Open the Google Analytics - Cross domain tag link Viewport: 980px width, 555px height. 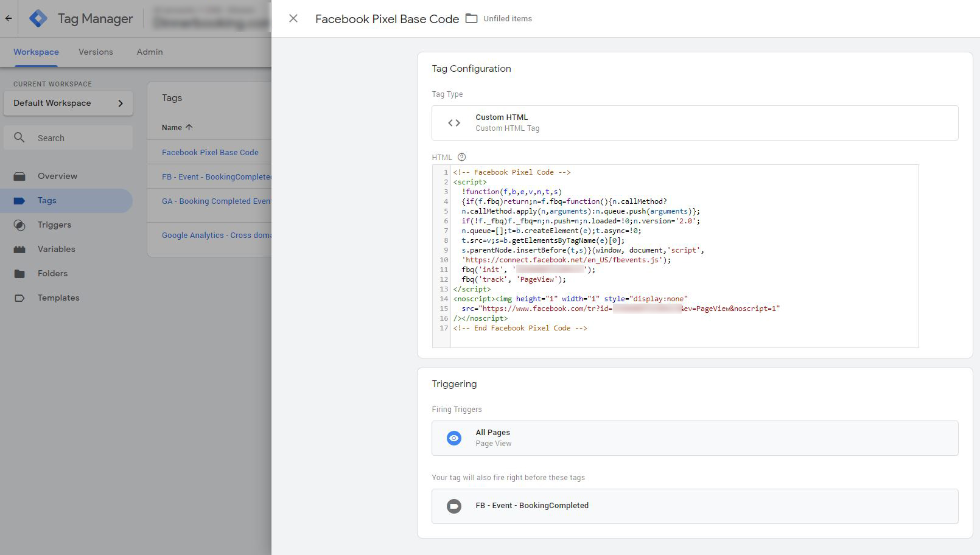coord(216,235)
